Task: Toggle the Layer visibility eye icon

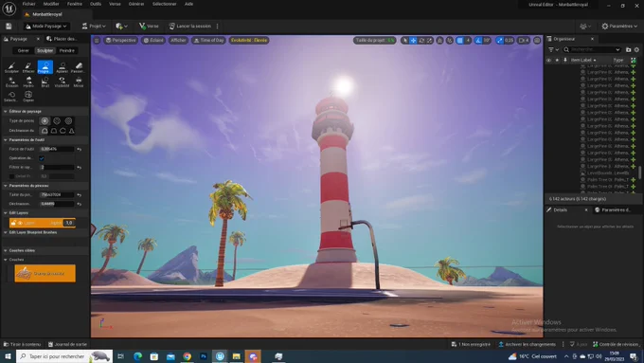Action: [20, 223]
